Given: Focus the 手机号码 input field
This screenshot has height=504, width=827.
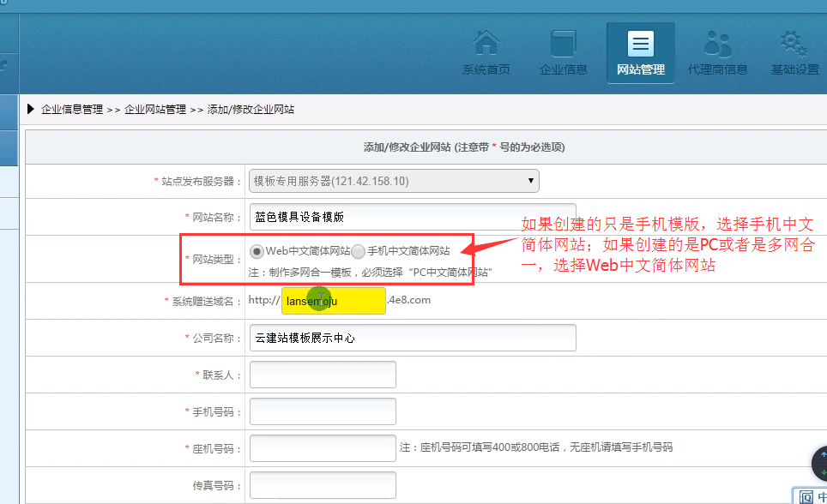Looking at the screenshot, I should click(323, 411).
